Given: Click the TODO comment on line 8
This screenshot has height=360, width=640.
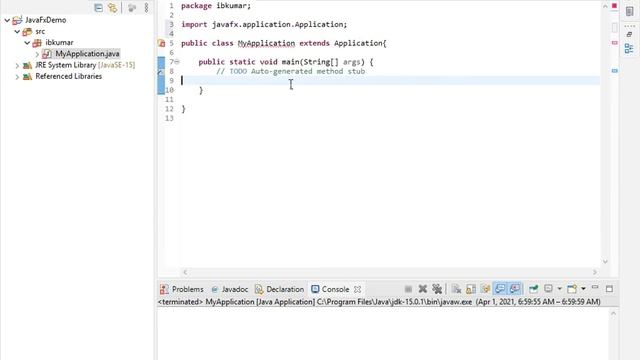Looking at the screenshot, I should [291, 71].
